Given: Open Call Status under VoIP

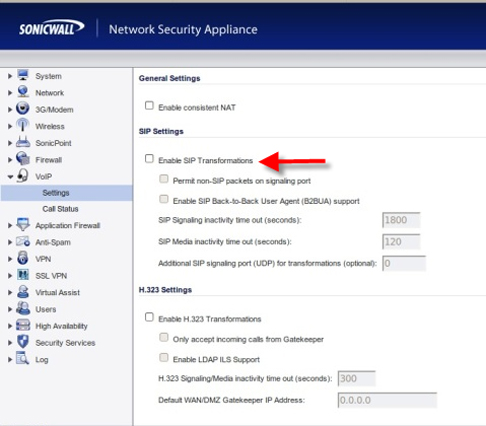Looking at the screenshot, I should point(60,209).
